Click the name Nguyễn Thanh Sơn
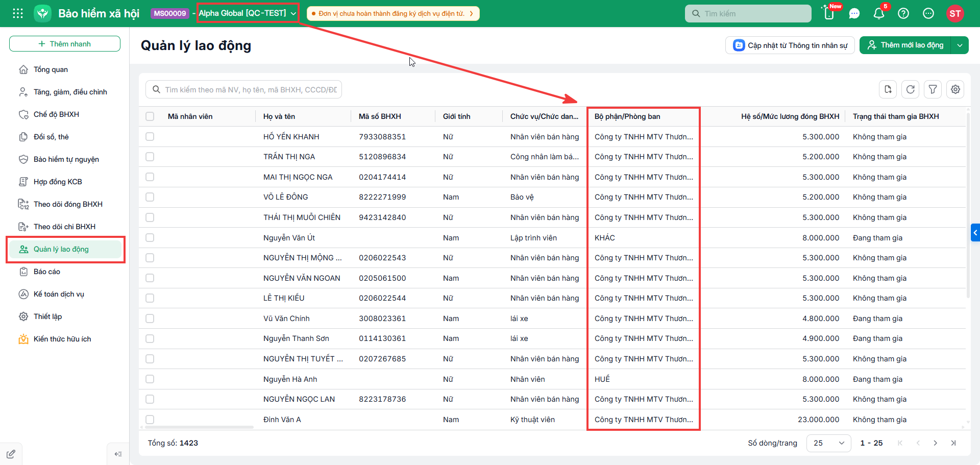 [x=296, y=338]
